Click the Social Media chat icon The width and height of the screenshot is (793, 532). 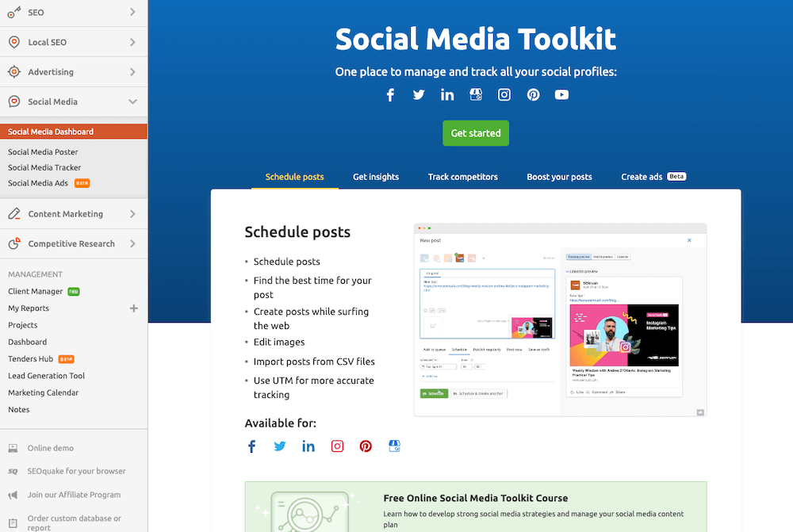click(14, 101)
